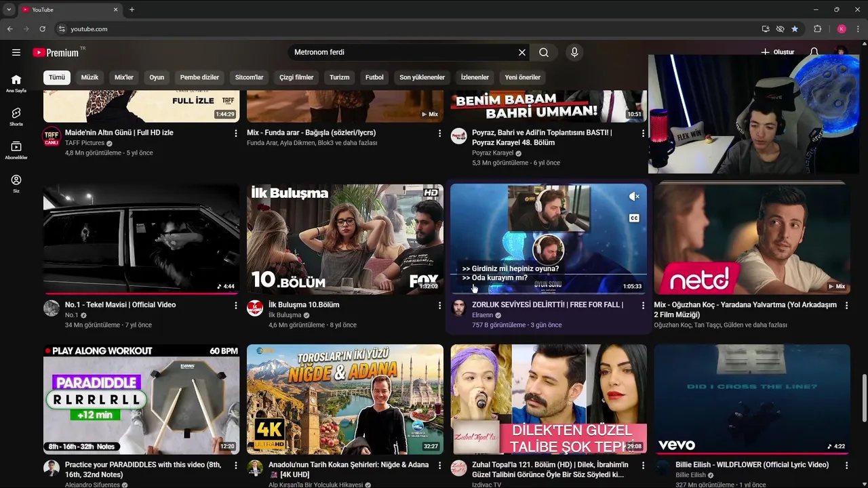Open a new browser tab

(x=132, y=9)
